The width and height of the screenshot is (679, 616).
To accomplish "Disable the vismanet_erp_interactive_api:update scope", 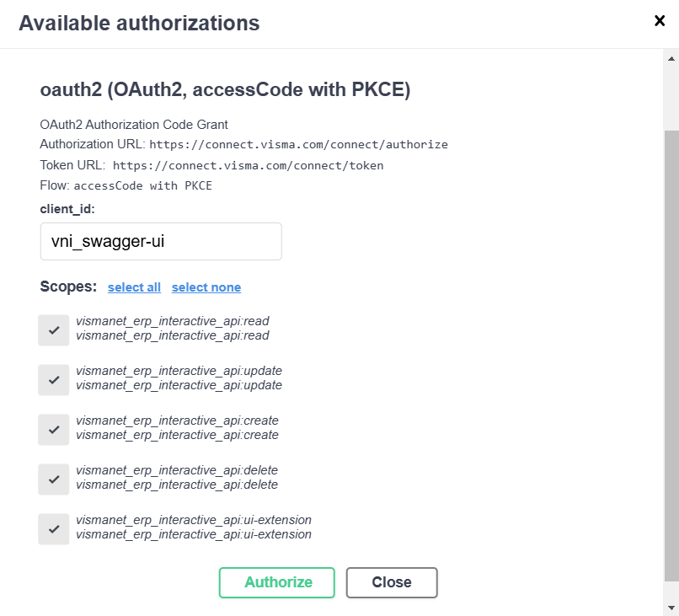I will (53, 379).
